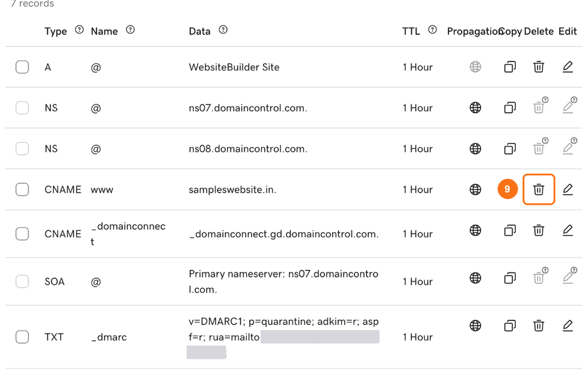Copy the SOA record

pos(510,278)
